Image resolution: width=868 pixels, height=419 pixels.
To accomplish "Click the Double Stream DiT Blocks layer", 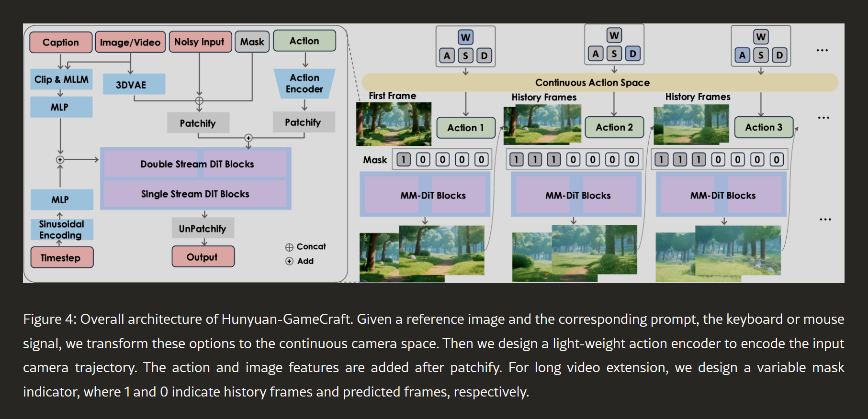I will [x=195, y=164].
